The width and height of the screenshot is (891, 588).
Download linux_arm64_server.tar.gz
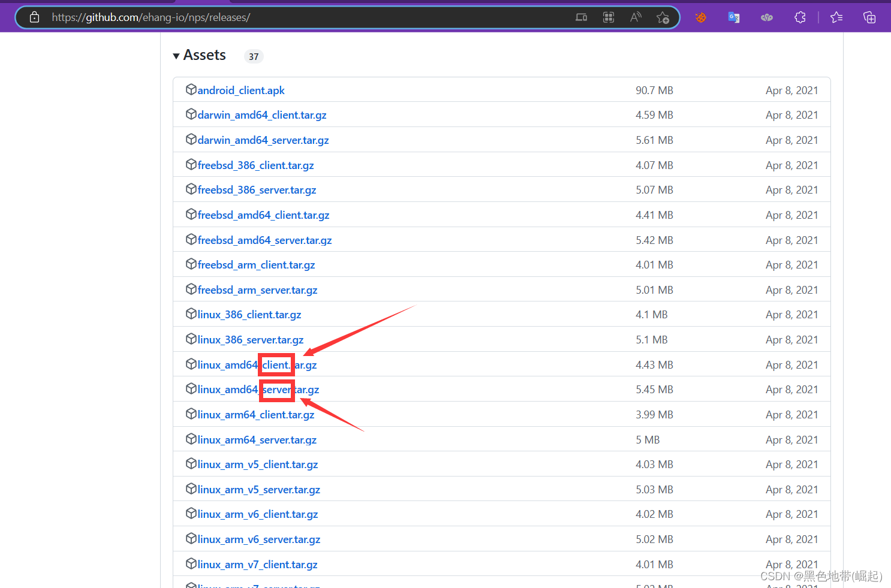point(257,440)
